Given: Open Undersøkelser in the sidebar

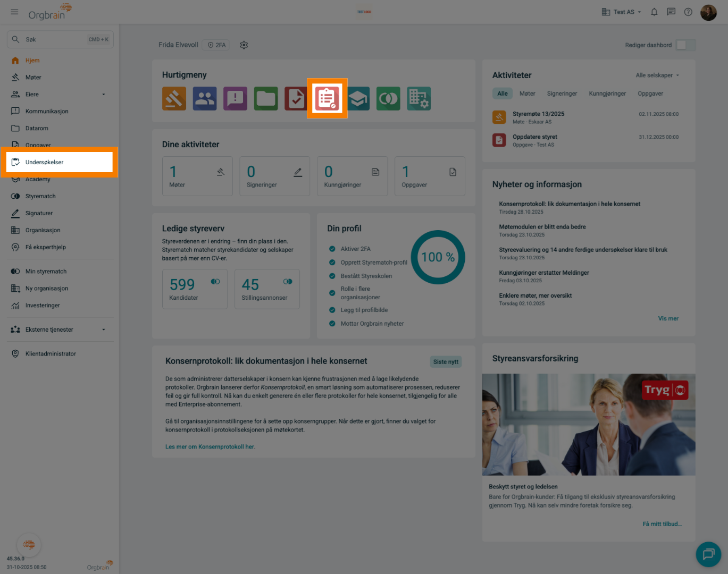Looking at the screenshot, I should 60,162.
